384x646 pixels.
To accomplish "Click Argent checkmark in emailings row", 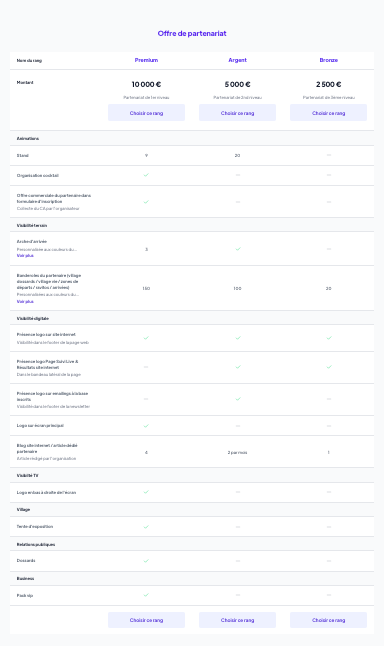I will [238, 399].
